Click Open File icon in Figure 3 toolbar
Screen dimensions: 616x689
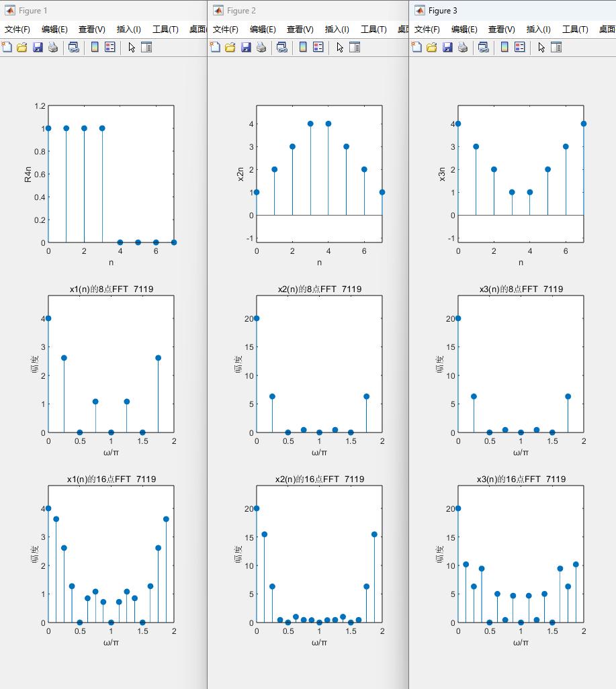point(432,47)
